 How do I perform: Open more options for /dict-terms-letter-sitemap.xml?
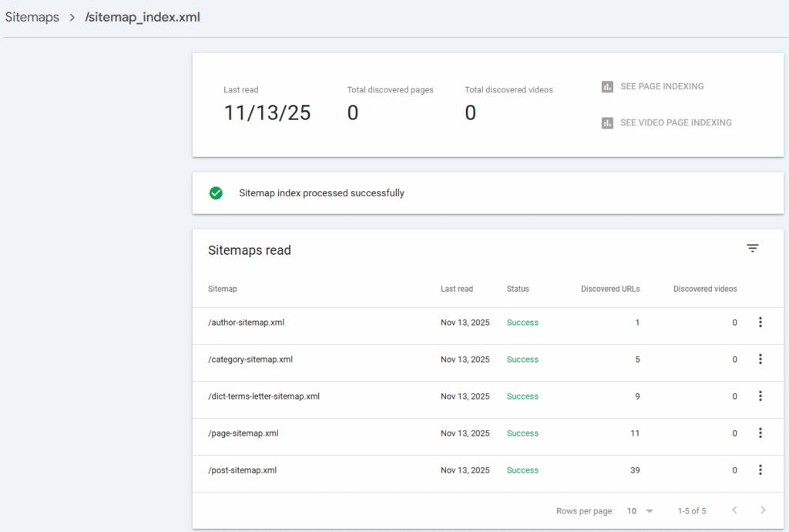(760, 396)
